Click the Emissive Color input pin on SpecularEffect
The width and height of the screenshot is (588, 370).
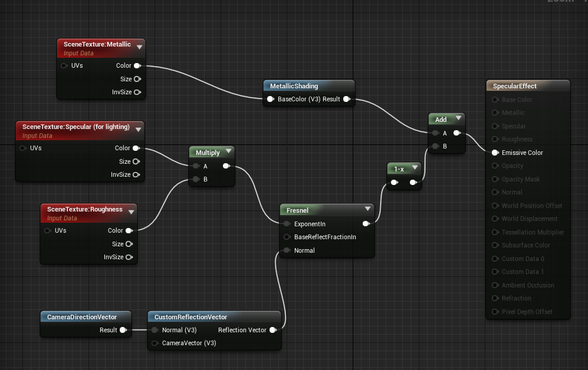[495, 153]
